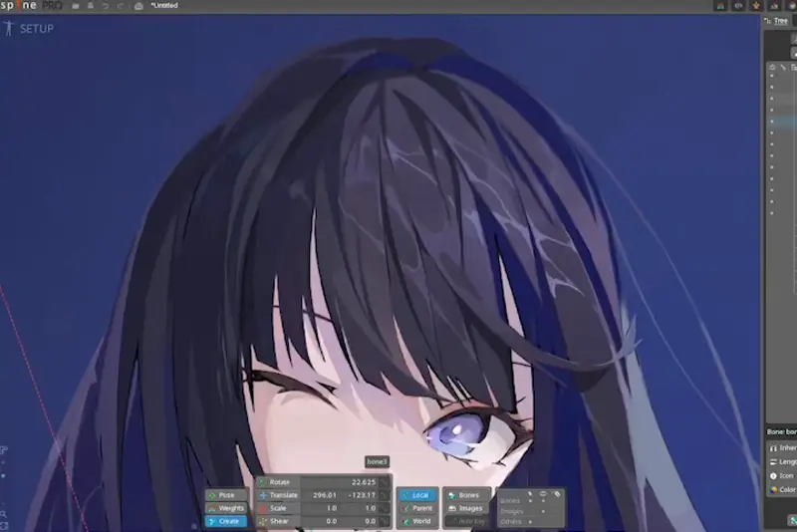Viewport: 797px width, 532px height.
Task: Toggle visibility dot of highlighted tree row
Action: click(x=772, y=122)
